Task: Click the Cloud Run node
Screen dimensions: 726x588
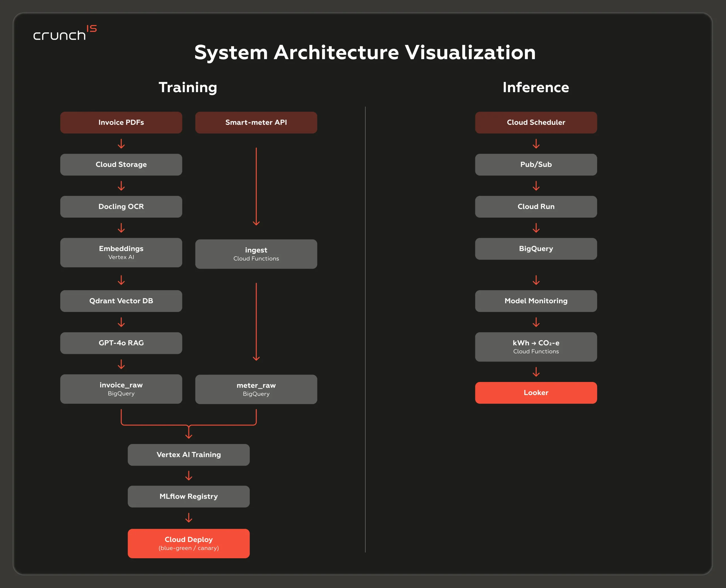Action: (536, 207)
